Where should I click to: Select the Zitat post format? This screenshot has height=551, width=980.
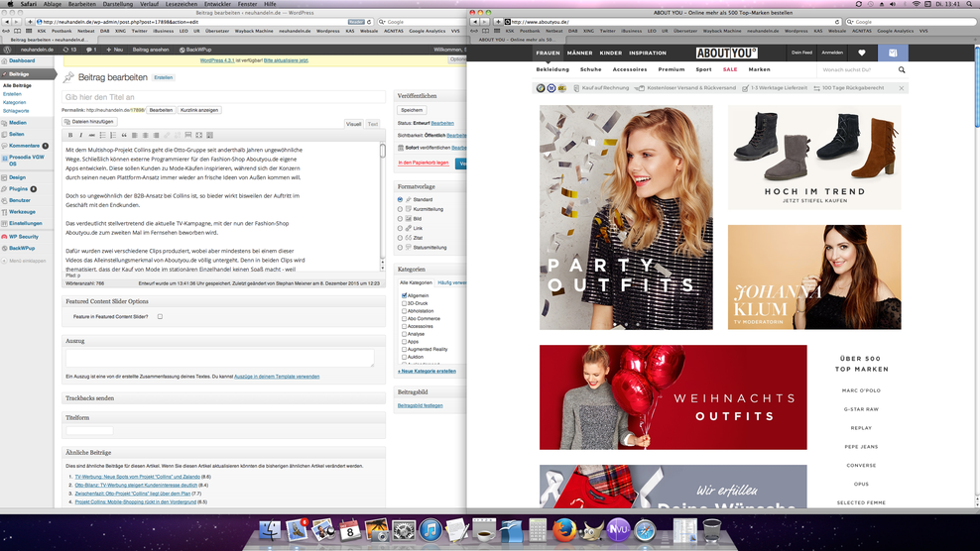400,238
